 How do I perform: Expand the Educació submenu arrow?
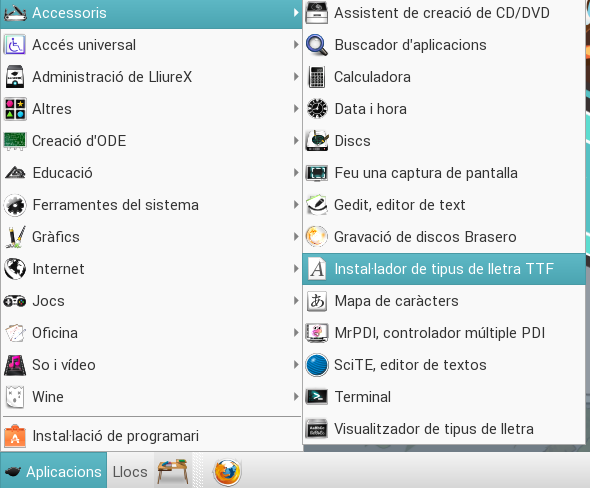[x=296, y=173]
